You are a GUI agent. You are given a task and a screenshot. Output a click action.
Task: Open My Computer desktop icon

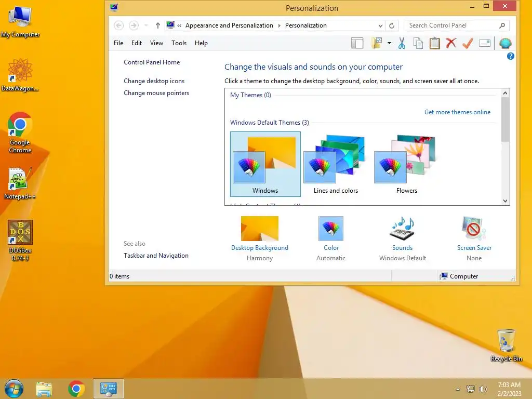tap(20, 22)
